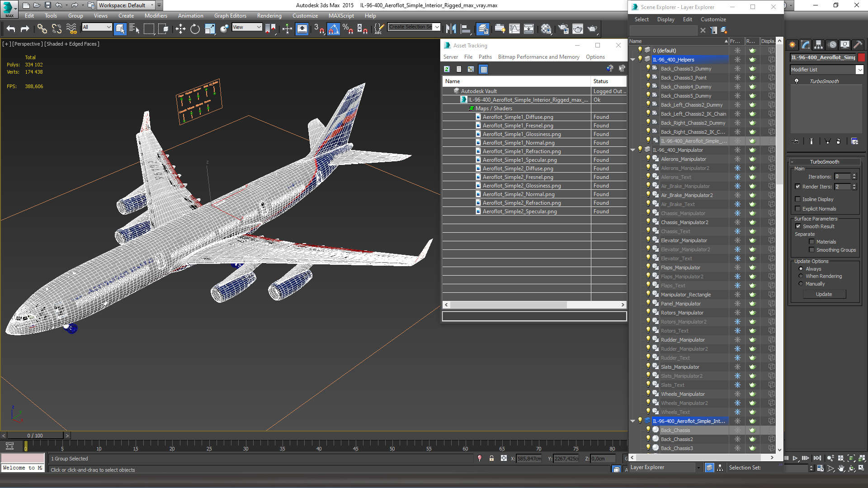Open the Align tool
This screenshot has height=488, width=868.
pyautogui.click(x=466, y=29)
